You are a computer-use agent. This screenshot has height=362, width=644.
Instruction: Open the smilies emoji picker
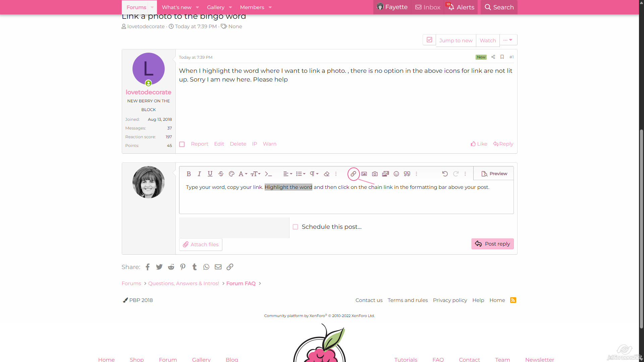tap(396, 174)
